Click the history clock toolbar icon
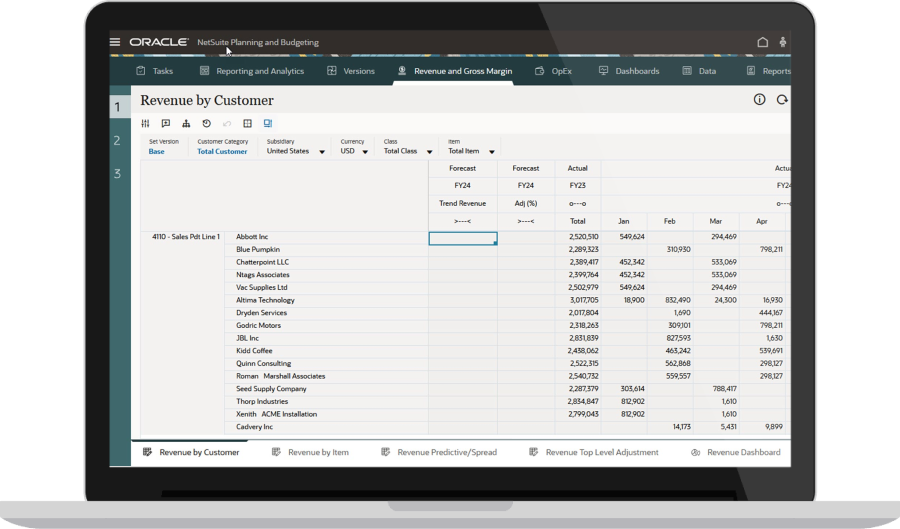 (207, 124)
